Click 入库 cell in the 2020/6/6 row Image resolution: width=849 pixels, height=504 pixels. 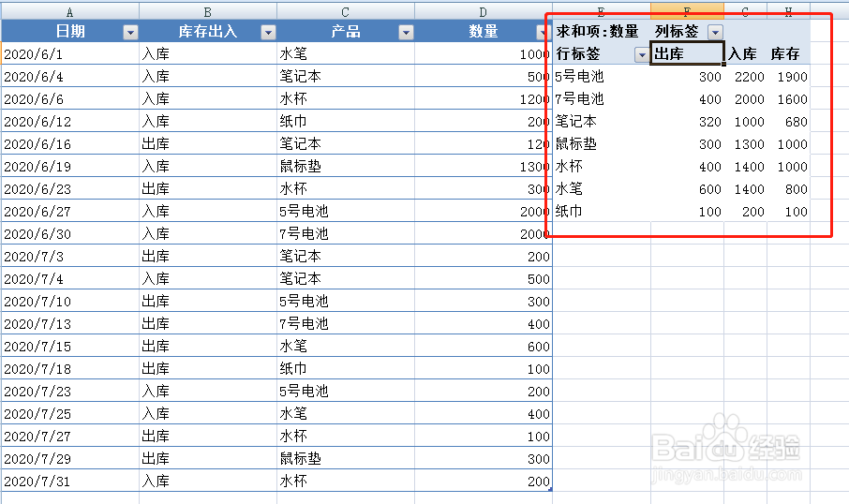[x=208, y=99]
